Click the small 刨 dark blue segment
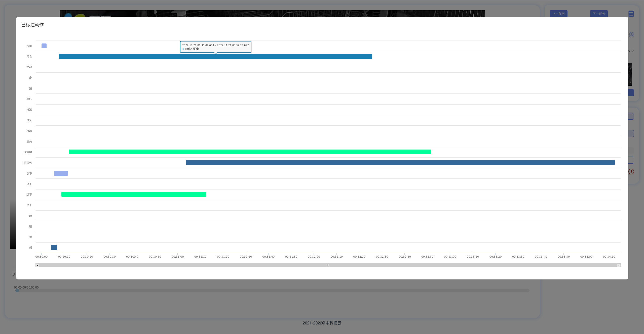Viewport: 644px width, 334px height. click(x=54, y=248)
